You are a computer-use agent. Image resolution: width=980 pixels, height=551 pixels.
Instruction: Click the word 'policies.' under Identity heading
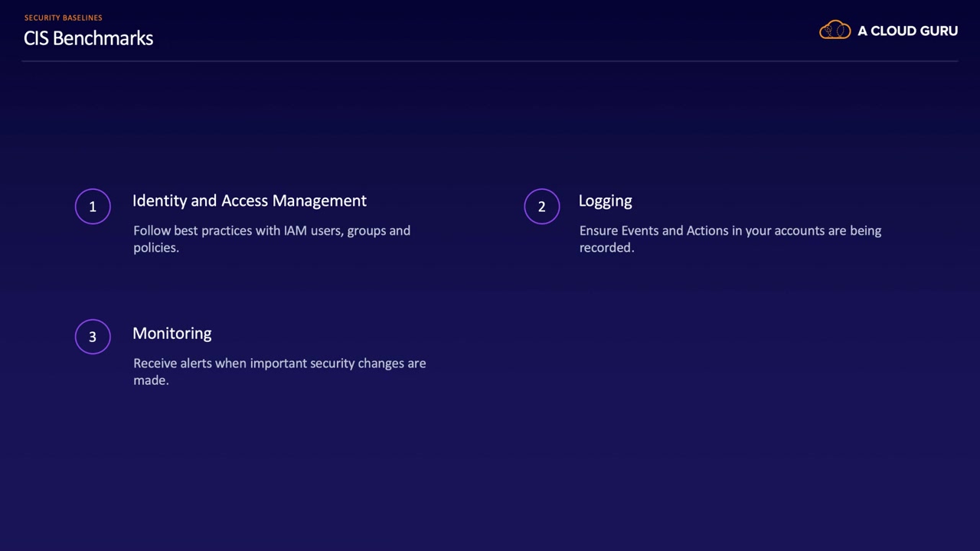[155, 247]
